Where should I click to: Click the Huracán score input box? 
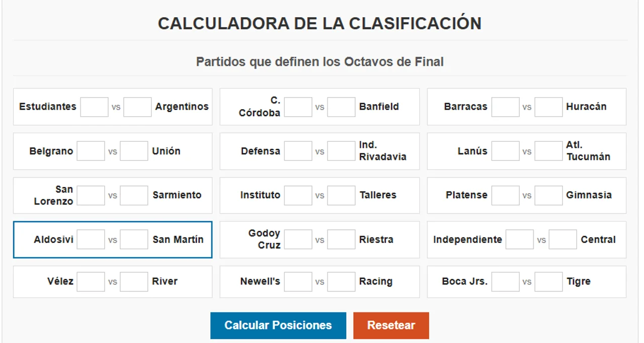click(x=548, y=107)
